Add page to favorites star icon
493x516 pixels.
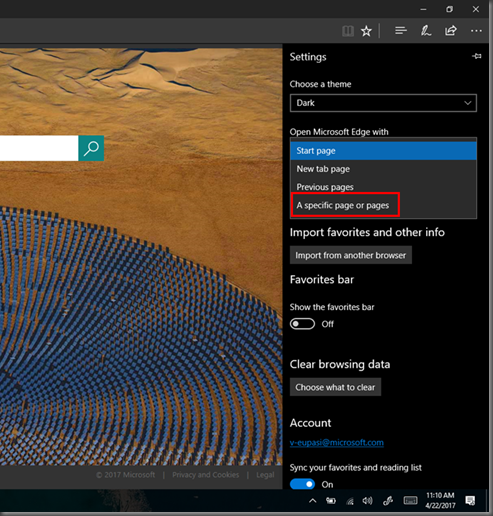coord(366,31)
